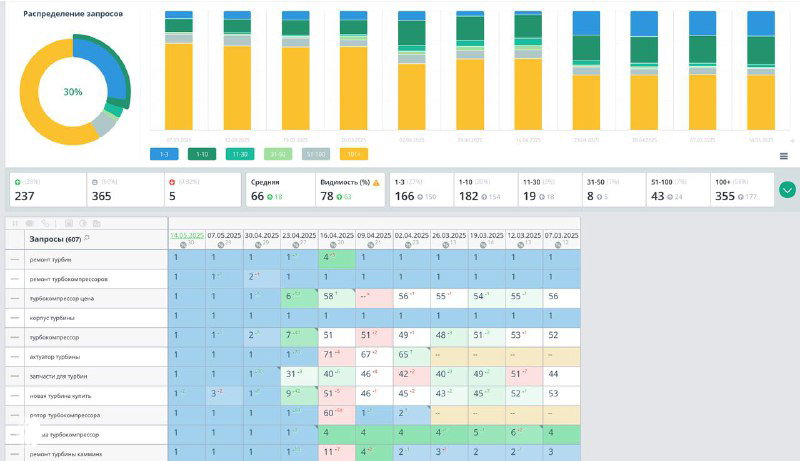Click the Запросы (607) column header
Viewport: 800px width, 461px height.
click(x=55, y=239)
